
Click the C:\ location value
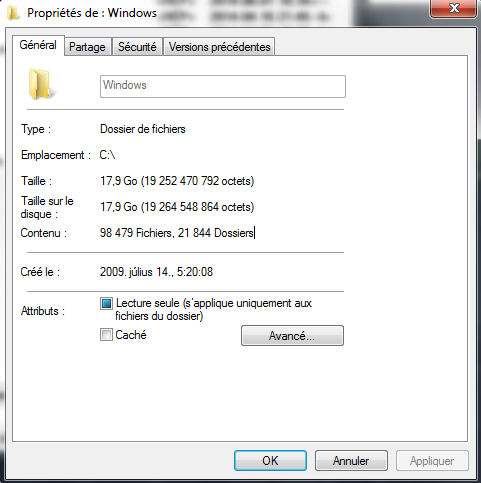point(107,155)
